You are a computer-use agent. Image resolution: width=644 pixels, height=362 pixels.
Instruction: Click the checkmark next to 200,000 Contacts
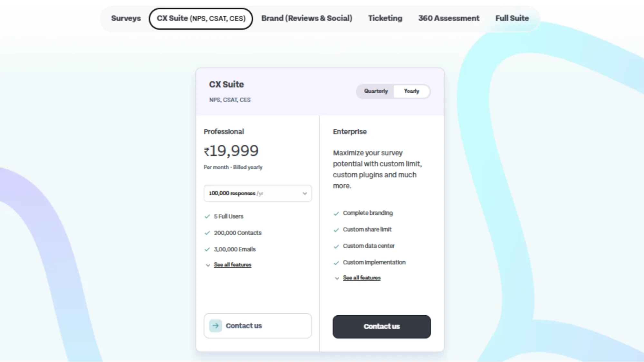(207, 233)
